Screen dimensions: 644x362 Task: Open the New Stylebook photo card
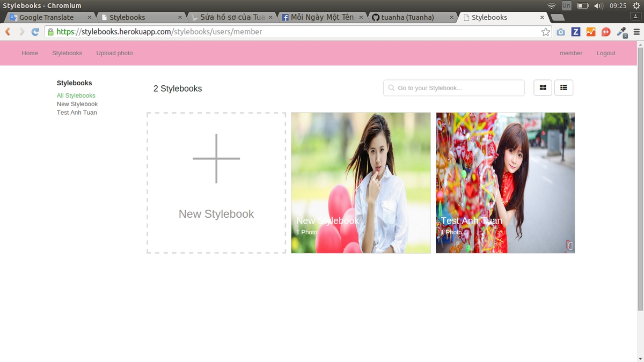coord(361,183)
